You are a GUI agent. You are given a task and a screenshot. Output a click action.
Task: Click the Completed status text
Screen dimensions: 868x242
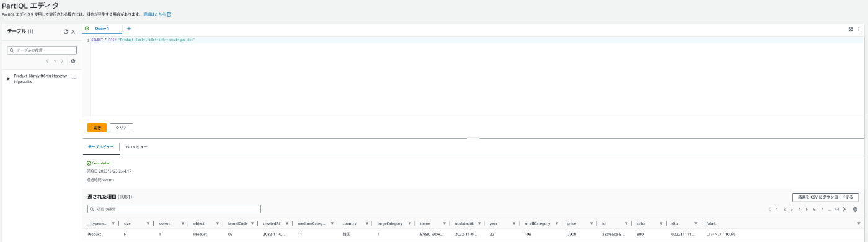point(100,163)
